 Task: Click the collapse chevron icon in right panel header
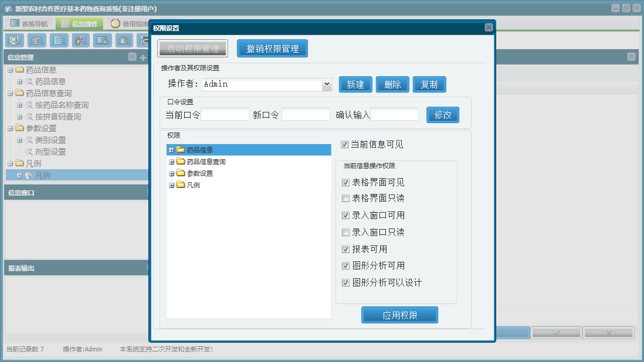click(631, 57)
